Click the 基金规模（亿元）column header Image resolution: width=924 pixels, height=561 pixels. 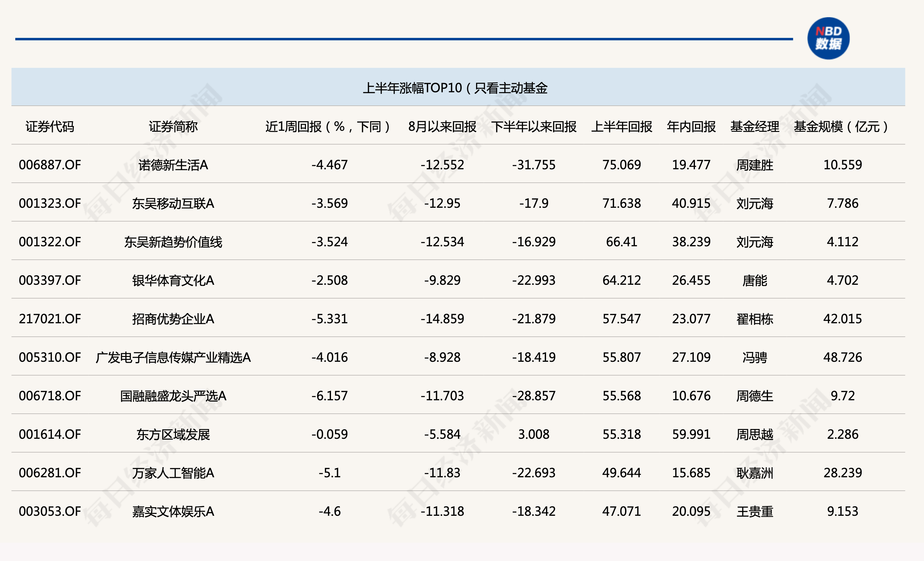tap(842, 127)
